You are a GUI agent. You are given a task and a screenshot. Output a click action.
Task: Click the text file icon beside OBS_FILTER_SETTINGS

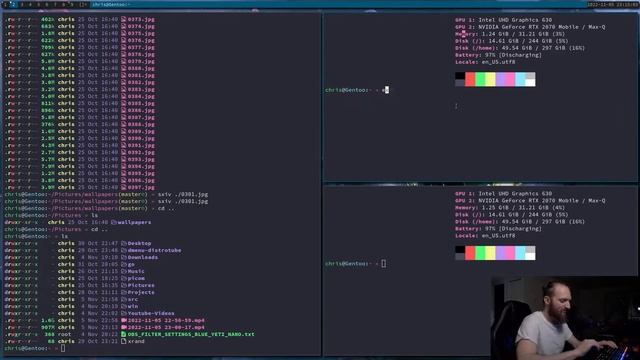[x=124, y=334]
